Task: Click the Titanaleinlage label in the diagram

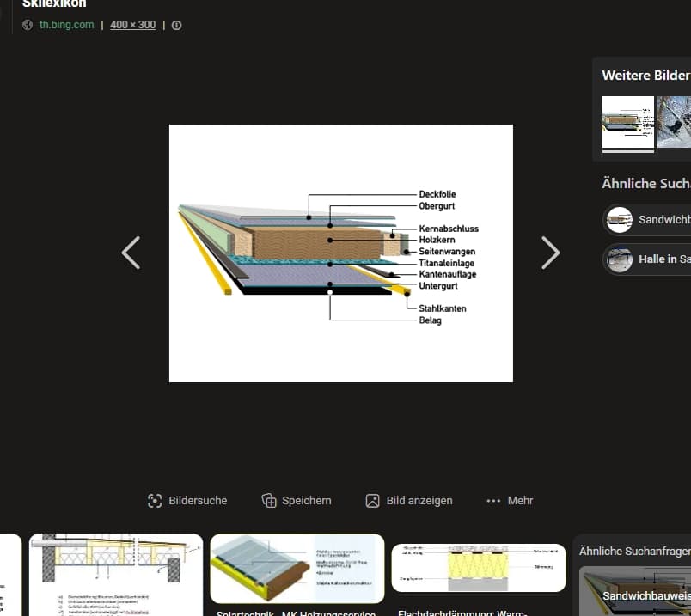Action: (446, 263)
